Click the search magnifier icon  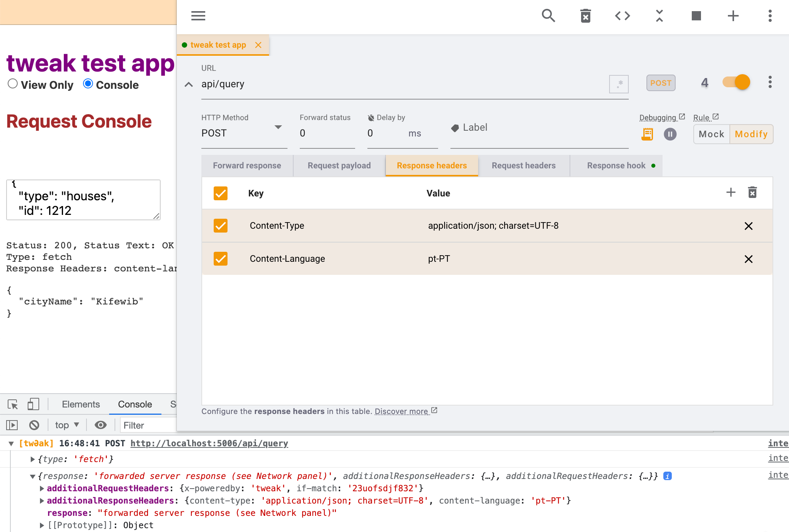[548, 16]
